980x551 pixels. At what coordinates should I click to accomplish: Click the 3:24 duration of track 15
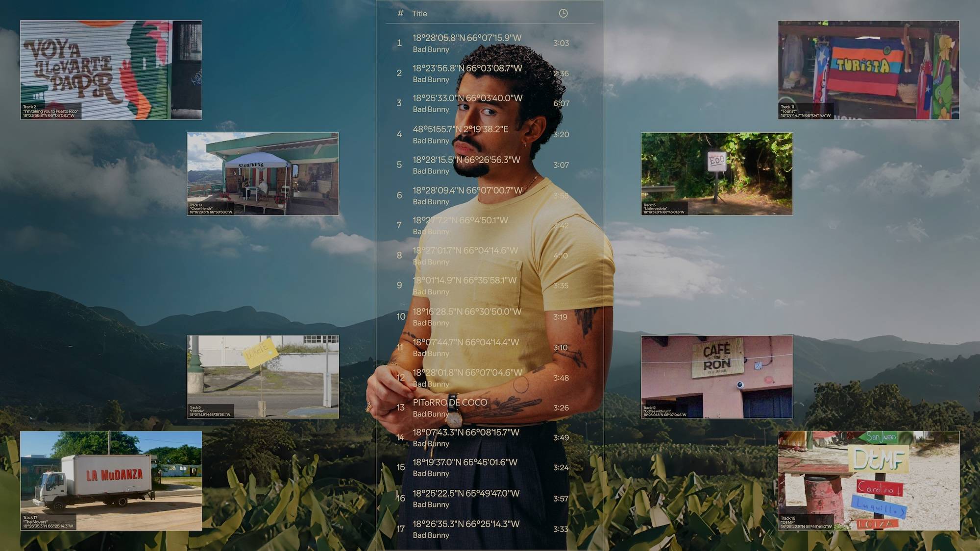(x=561, y=468)
